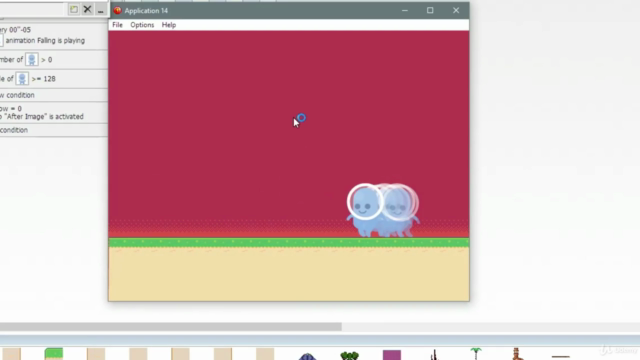640x360 pixels.
Task: Click the 'w condition' row below '>= 128'
Action: click(17, 95)
